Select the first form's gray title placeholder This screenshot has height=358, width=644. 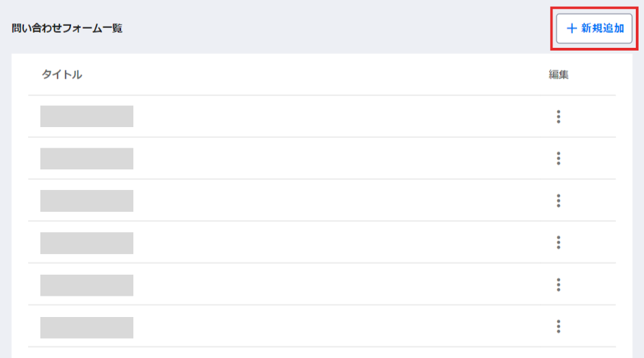click(87, 117)
